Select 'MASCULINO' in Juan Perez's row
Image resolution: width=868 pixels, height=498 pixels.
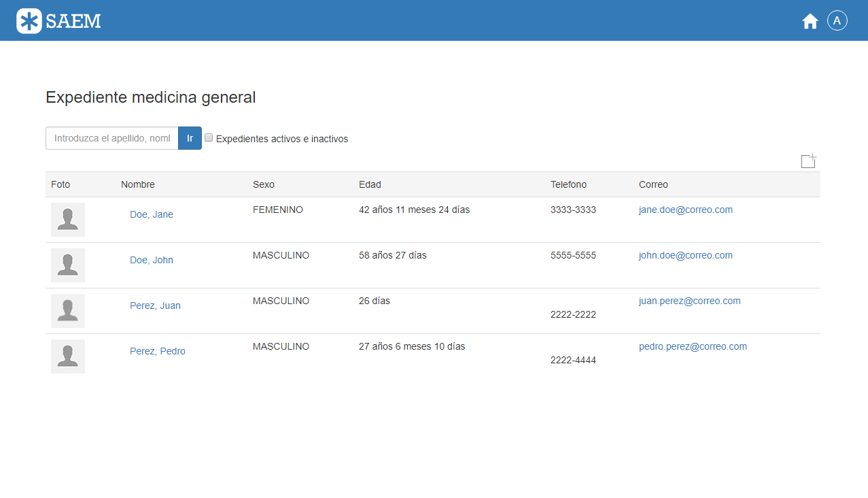[281, 301]
